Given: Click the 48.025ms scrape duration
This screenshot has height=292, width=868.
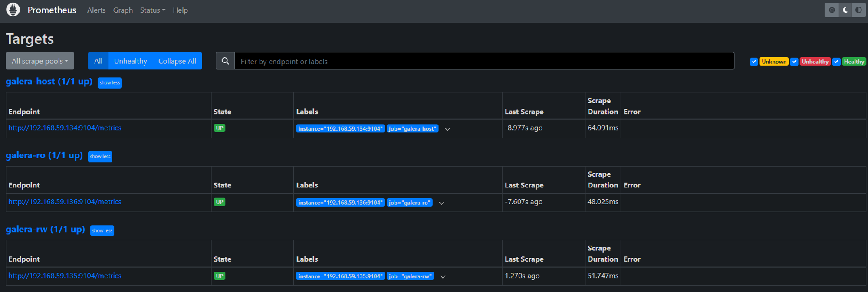Looking at the screenshot, I should pyautogui.click(x=603, y=202).
